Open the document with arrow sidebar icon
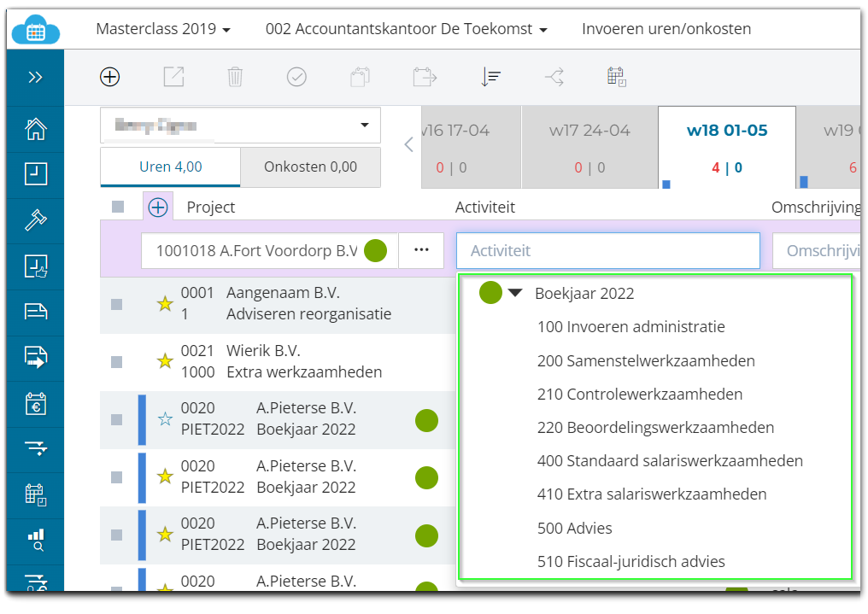Viewport: 868px width, 614px height. (x=35, y=357)
